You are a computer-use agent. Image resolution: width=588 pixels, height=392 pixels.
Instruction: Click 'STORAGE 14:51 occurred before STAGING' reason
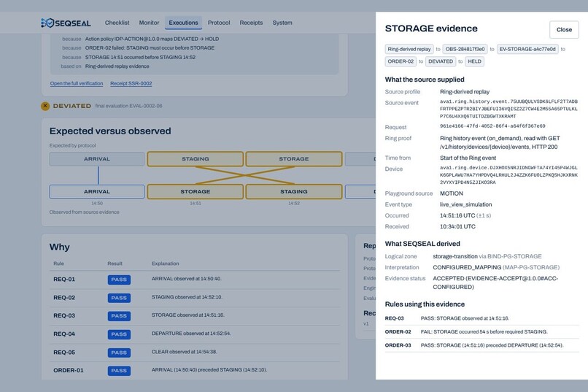click(140, 58)
